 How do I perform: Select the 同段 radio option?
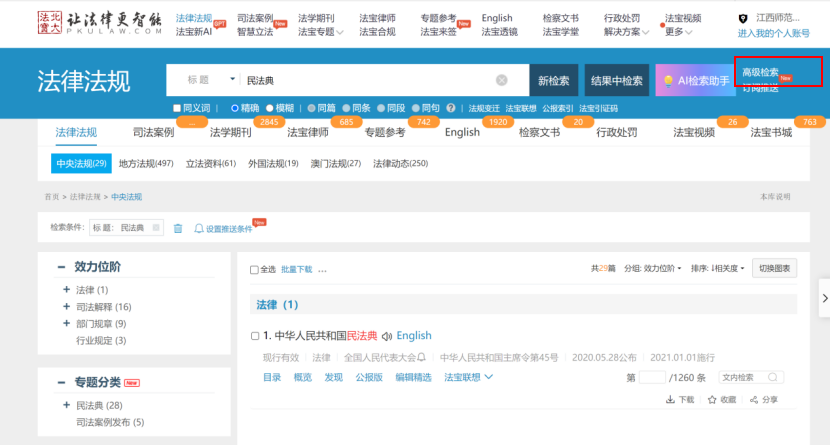pyautogui.click(x=381, y=108)
